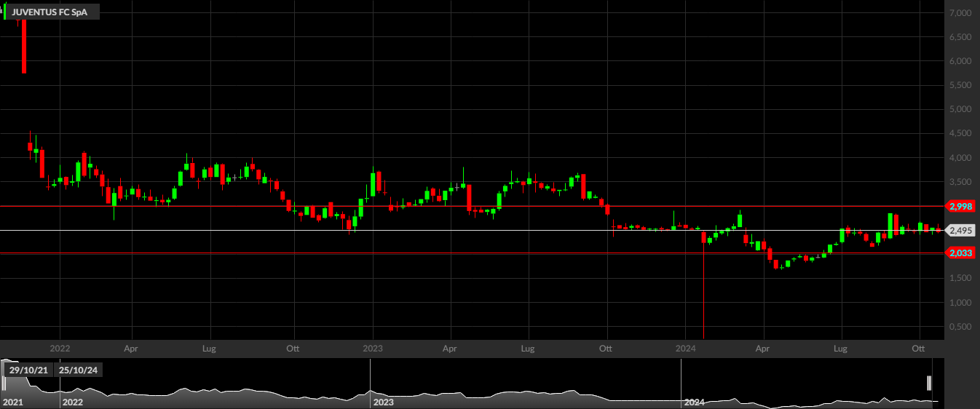Click the 25/10/24 end date label

point(79,370)
